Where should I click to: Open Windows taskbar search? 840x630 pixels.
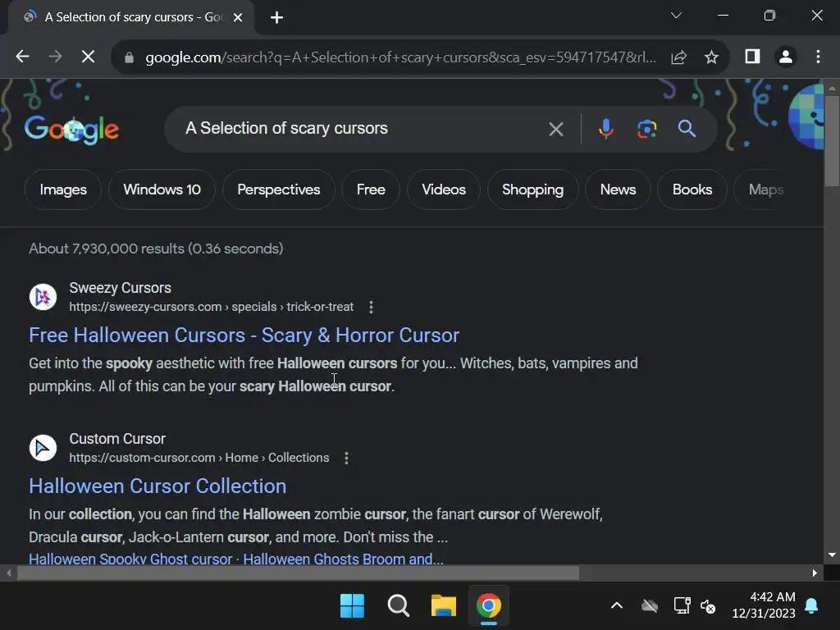398,606
